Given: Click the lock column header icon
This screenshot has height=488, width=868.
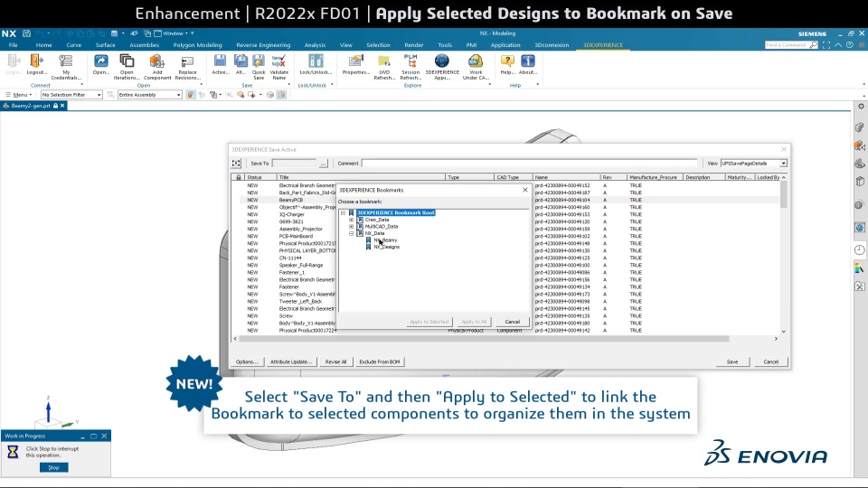Looking at the screenshot, I should pos(239,178).
